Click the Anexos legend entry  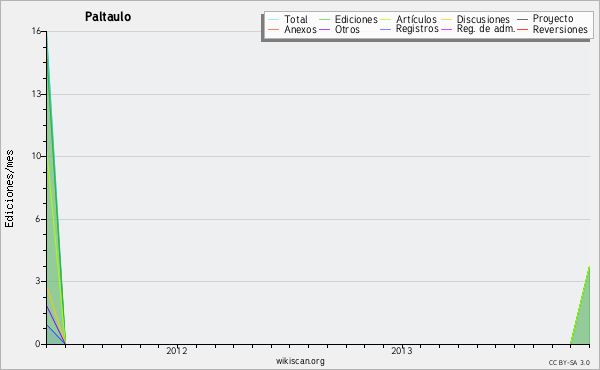point(292,29)
